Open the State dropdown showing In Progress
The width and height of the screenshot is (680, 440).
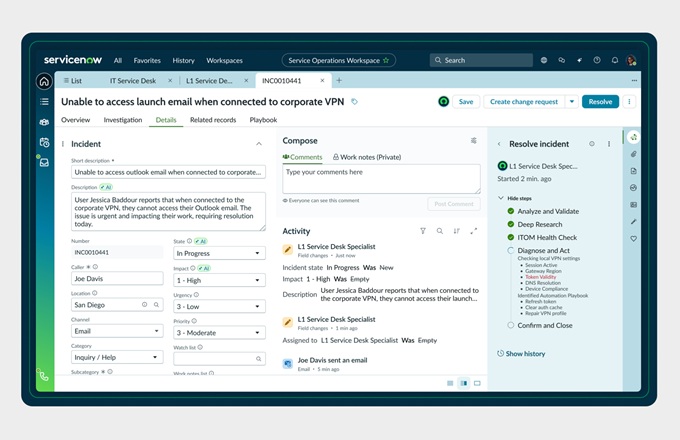(219, 253)
